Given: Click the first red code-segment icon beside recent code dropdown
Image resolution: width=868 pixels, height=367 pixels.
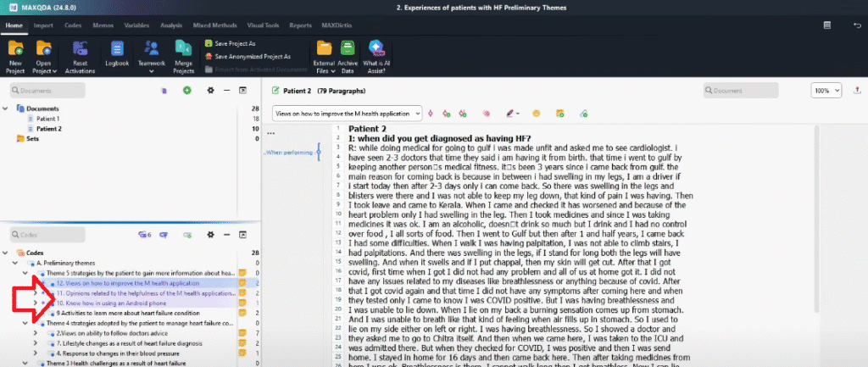Looking at the screenshot, I should click(x=431, y=113).
